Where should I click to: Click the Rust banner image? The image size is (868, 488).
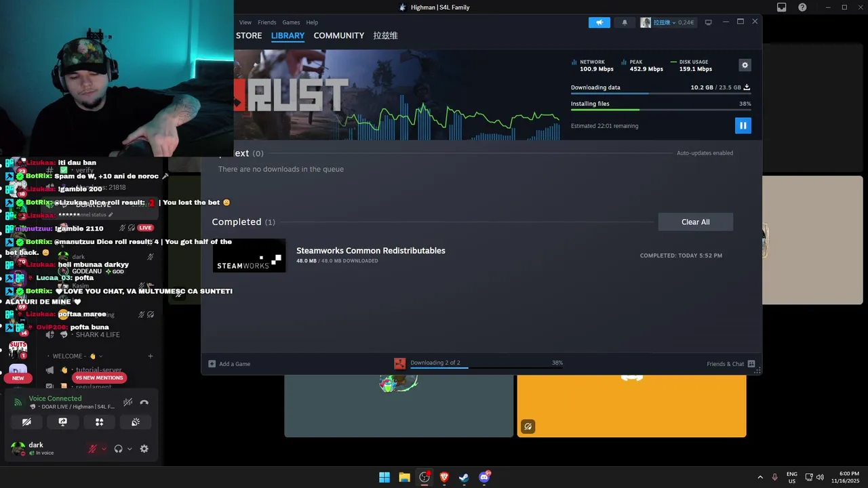point(397,95)
